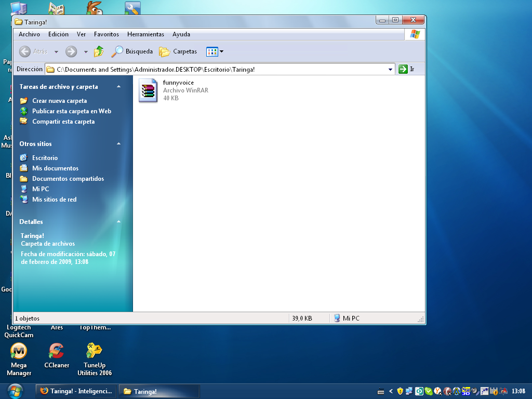Click the Compartir carpeta hand icon

click(x=24, y=121)
